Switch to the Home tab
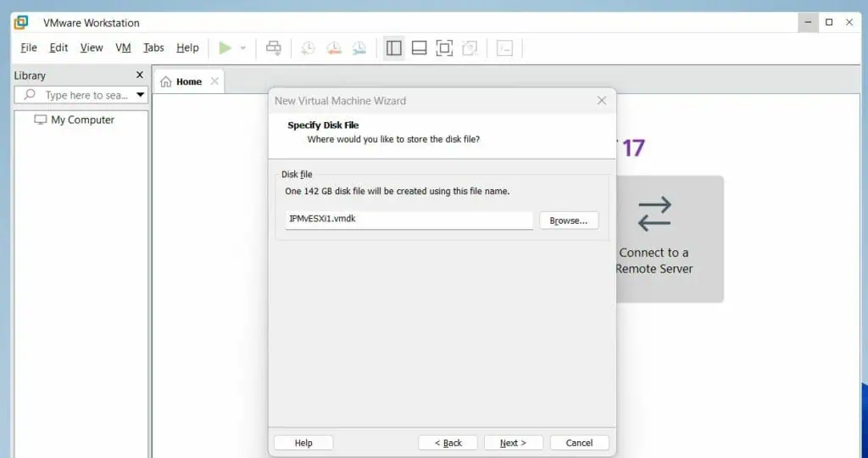 189,81
